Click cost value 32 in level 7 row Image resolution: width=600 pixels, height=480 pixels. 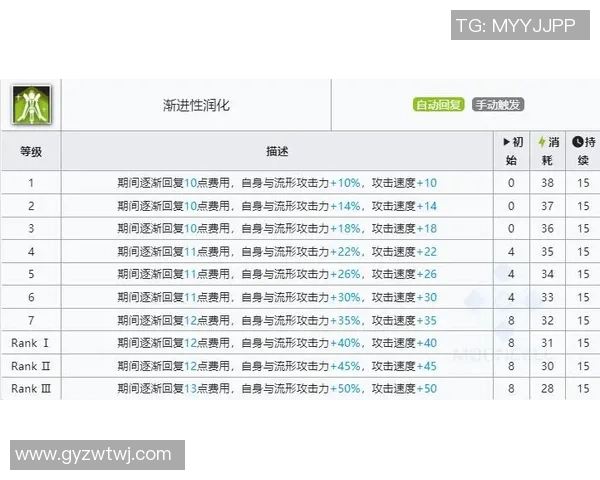pos(547,320)
